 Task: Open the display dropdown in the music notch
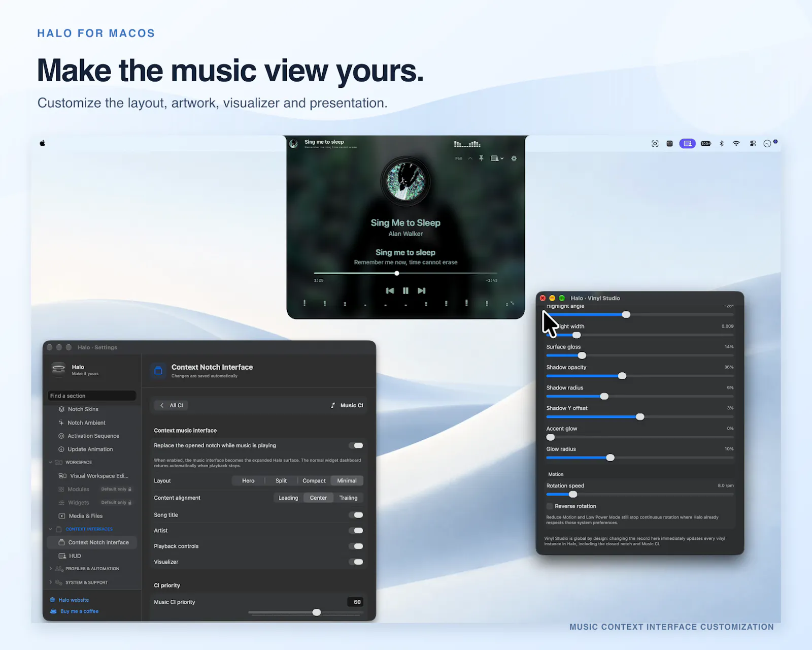tap(497, 158)
